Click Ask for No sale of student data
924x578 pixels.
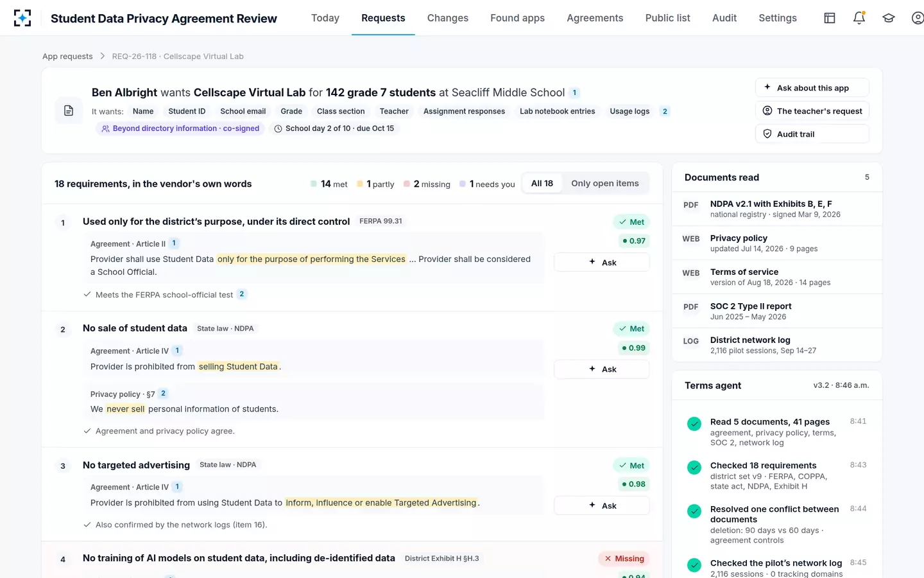tap(602, 369)
